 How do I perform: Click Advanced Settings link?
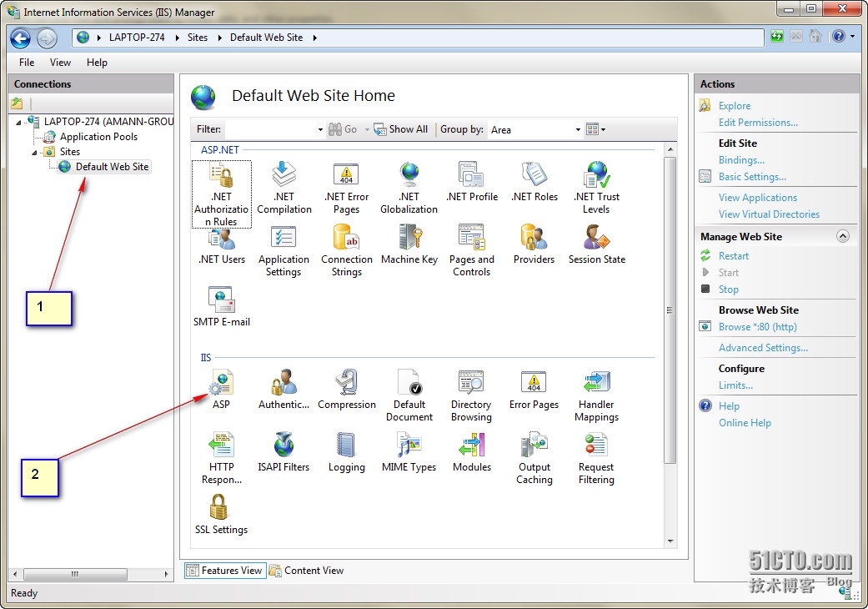(763, 348)
